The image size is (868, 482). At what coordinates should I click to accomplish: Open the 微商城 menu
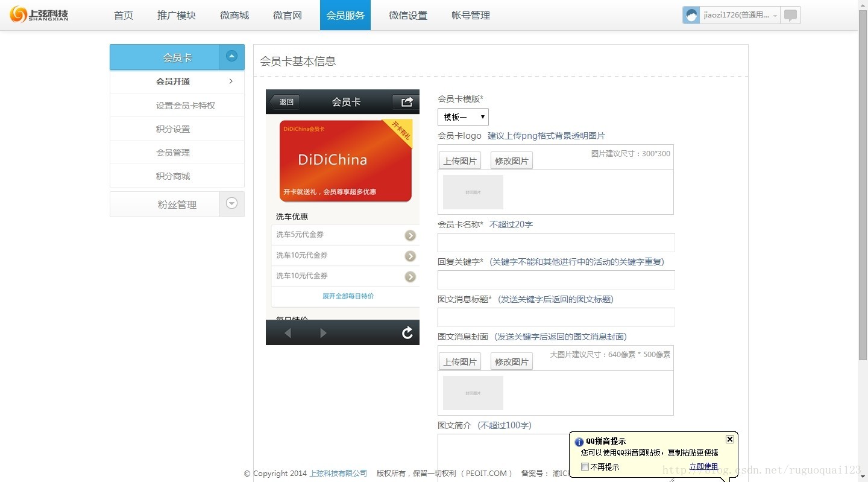[234, 15]
